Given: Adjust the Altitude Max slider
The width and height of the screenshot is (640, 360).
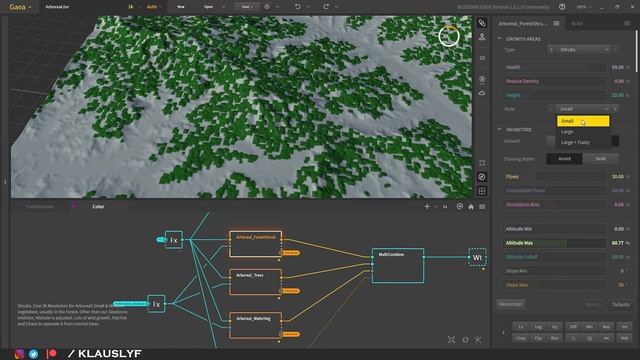Looking at the screenshot, I should pos(555,243).
